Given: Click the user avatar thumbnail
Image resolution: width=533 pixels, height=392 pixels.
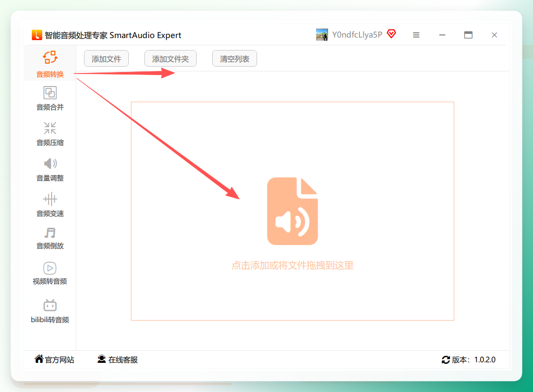Looking at the screenshot, I should 322,34.
